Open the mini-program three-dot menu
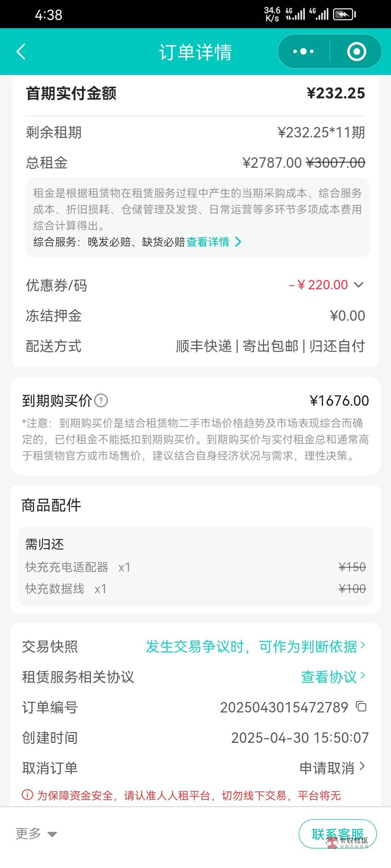This screenshot has height=868, width=391. [303, 51]
